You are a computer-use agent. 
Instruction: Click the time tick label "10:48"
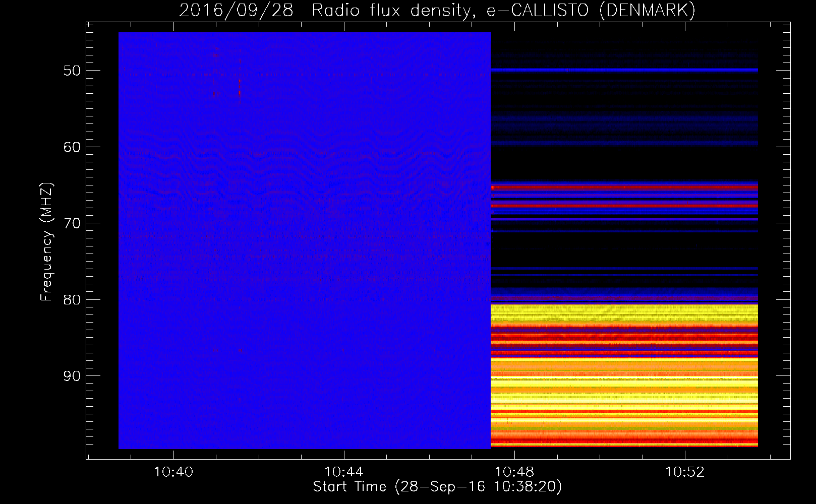click(x=514, y=472)
